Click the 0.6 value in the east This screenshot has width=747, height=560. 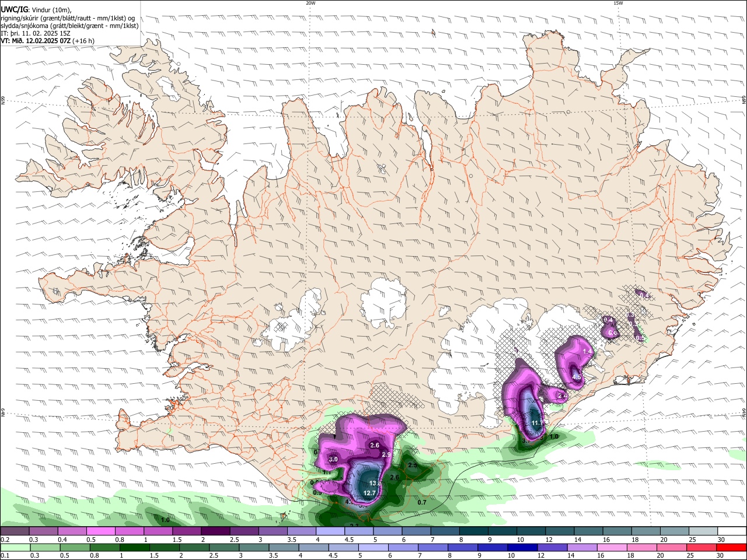coord(613,333)
